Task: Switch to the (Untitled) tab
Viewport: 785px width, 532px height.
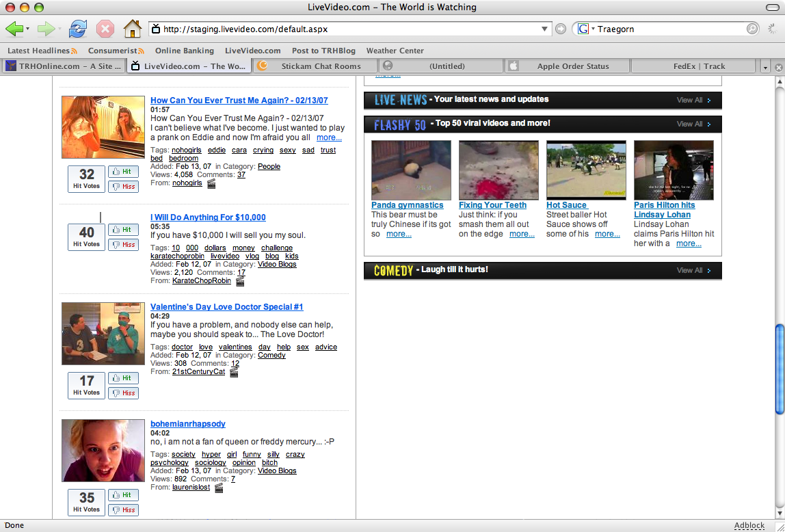Action: [x=442, y=66]
